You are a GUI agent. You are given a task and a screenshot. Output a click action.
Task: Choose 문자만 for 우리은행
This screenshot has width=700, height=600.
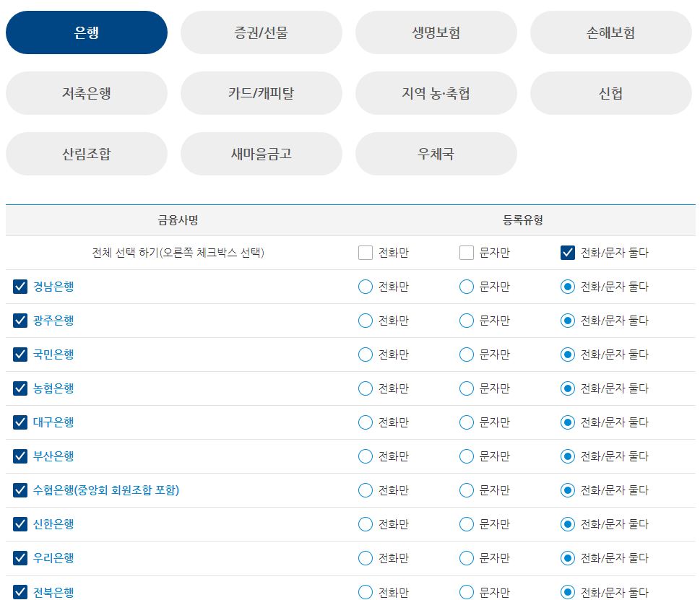click(x=466, y=558)
